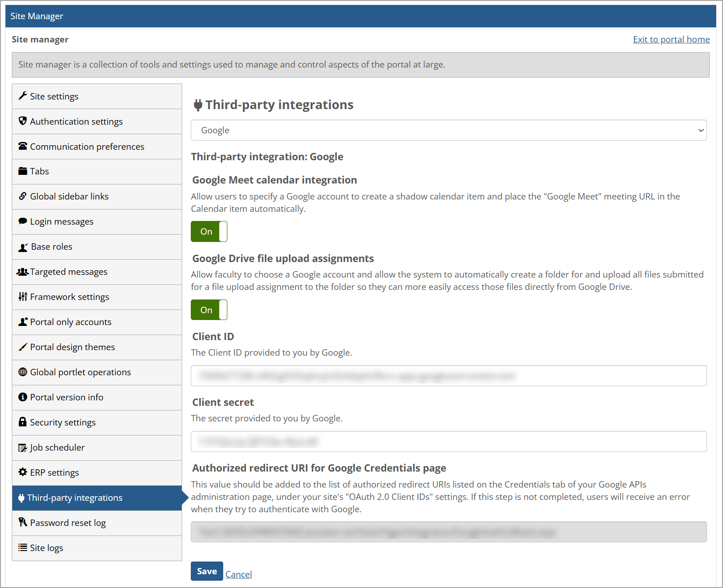Viewport: 723px width, 588px height.
Task: Select the Authorized redirect URI field
Action: pos(449,532)
